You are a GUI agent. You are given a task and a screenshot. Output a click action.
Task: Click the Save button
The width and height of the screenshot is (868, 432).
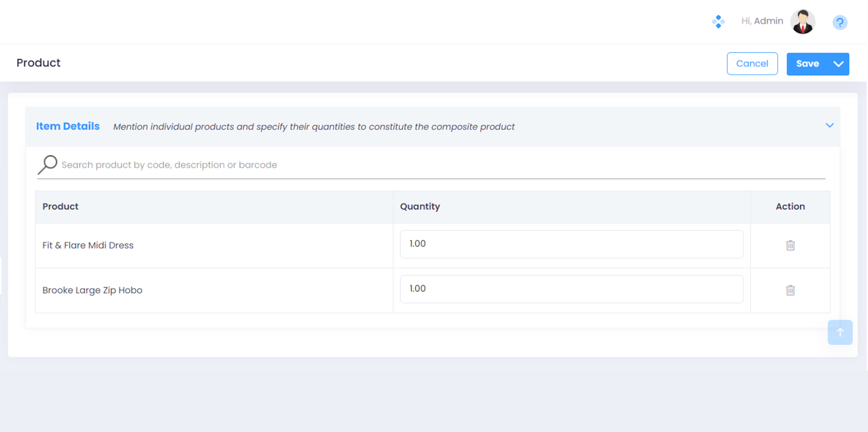tap(807, 64)
